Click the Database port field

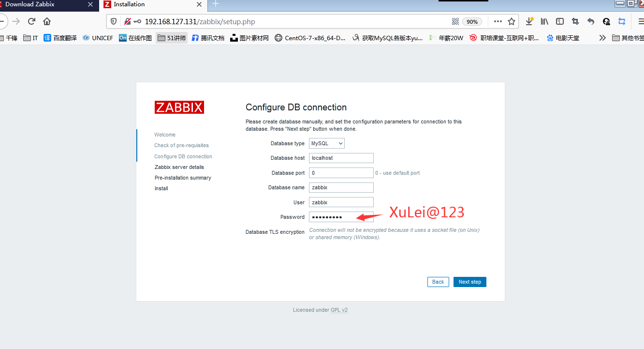[x=341, y=173]
